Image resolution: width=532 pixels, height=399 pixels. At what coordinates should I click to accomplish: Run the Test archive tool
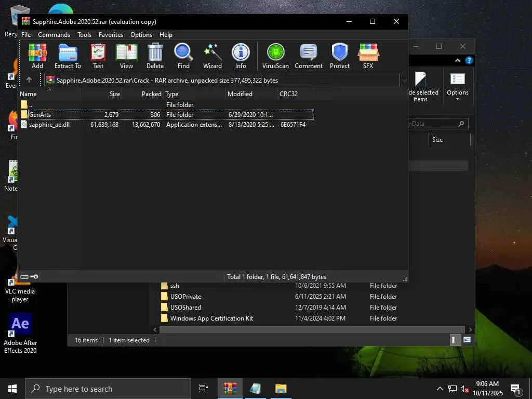coord(98,56)
